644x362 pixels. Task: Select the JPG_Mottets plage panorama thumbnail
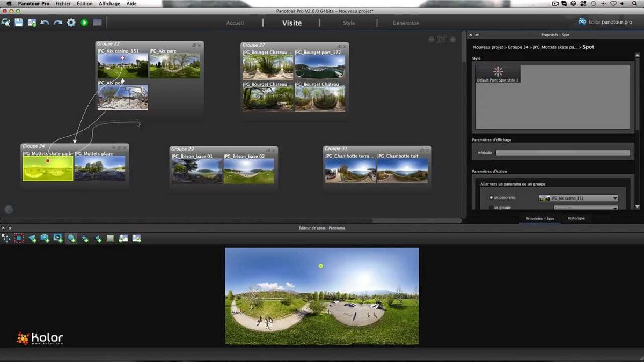click(100, 168)
